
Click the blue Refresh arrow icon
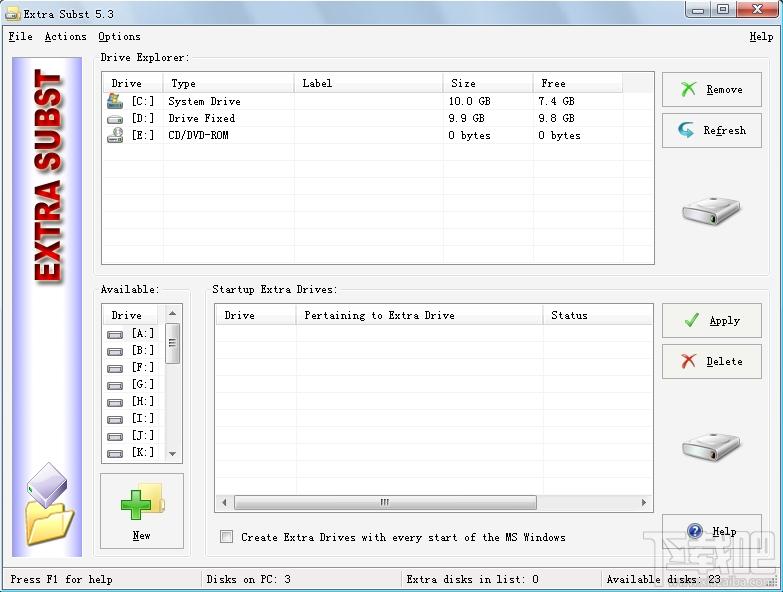coord(686,130)
